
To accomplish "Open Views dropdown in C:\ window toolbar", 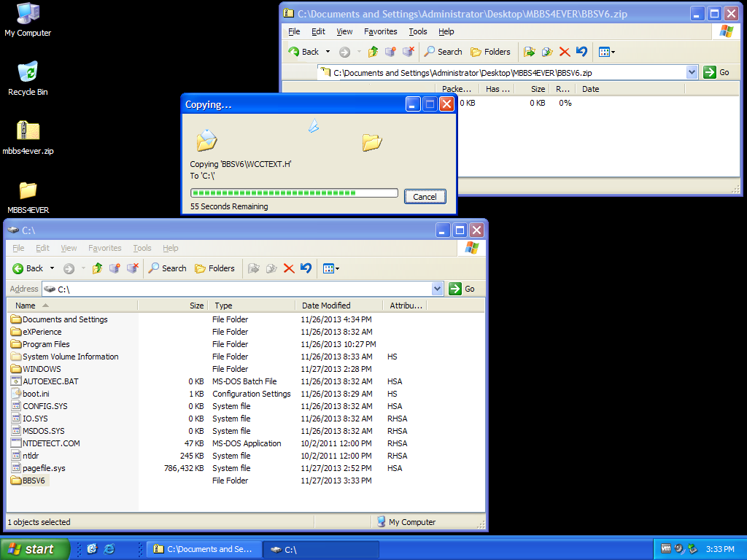I will point(331,268).
